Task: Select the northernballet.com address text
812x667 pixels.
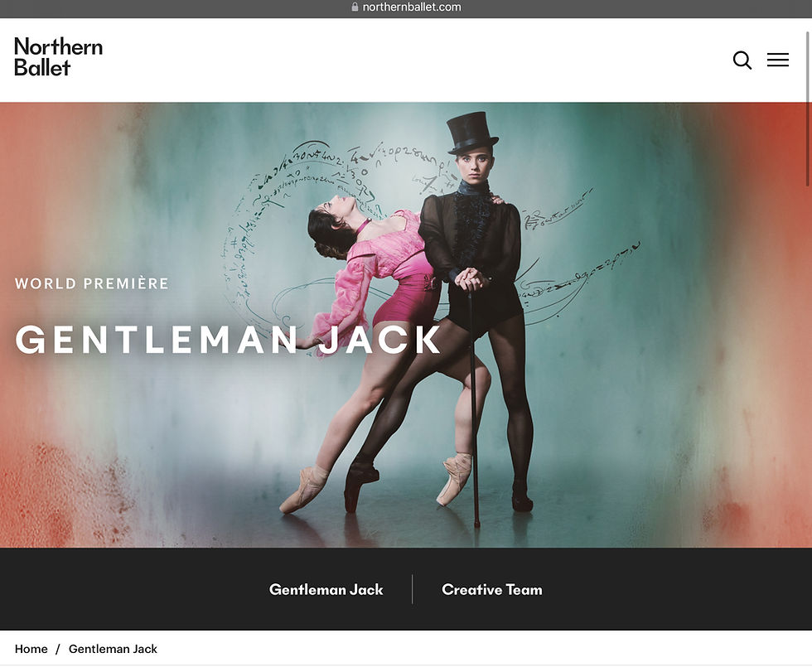Action: click(x=412, y=7)
